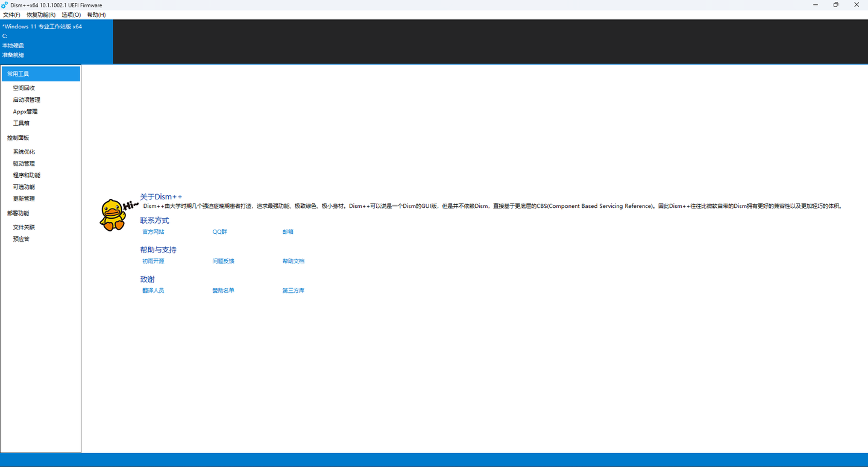
Task: Go to the 问题反馈 link
Action: pos(224,262)
